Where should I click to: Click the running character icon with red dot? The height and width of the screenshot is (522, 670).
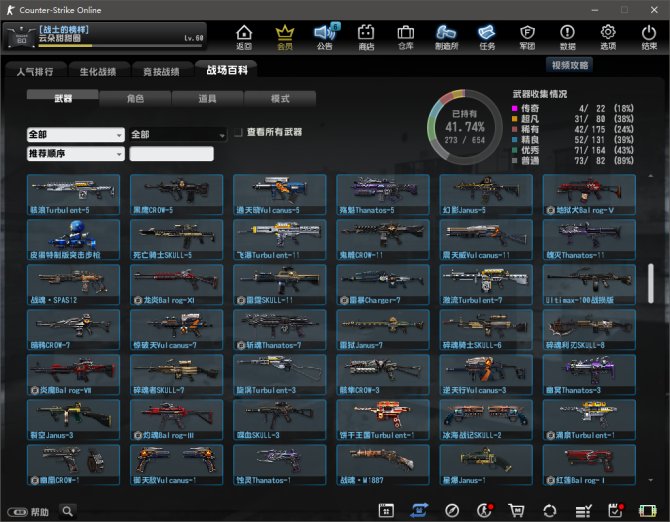pos(484,510)
